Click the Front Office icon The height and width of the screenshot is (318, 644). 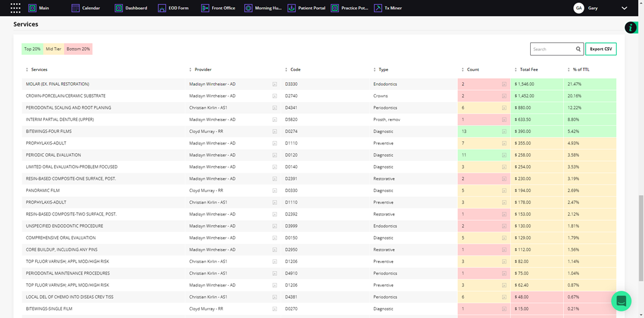[205, 8]
